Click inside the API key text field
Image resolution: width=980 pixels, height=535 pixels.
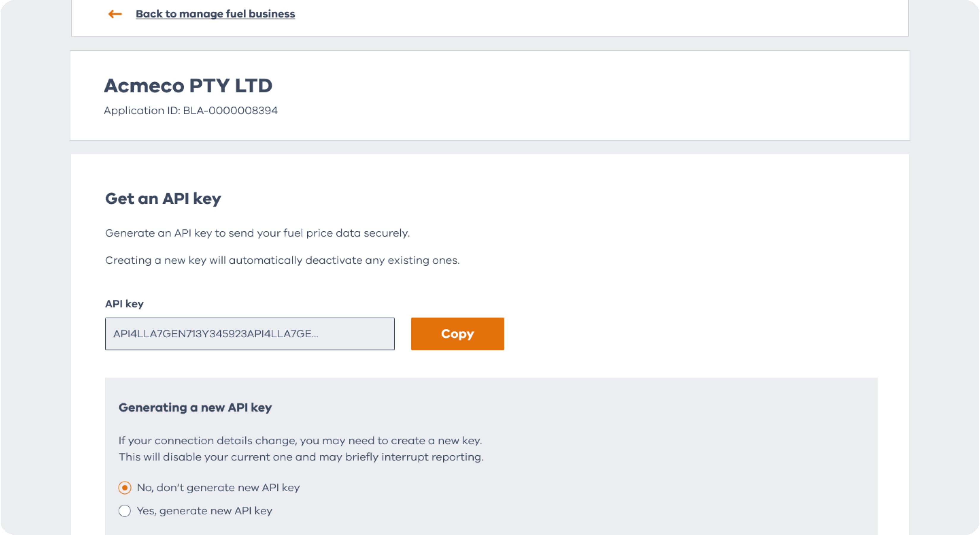[x=249, y=334]
